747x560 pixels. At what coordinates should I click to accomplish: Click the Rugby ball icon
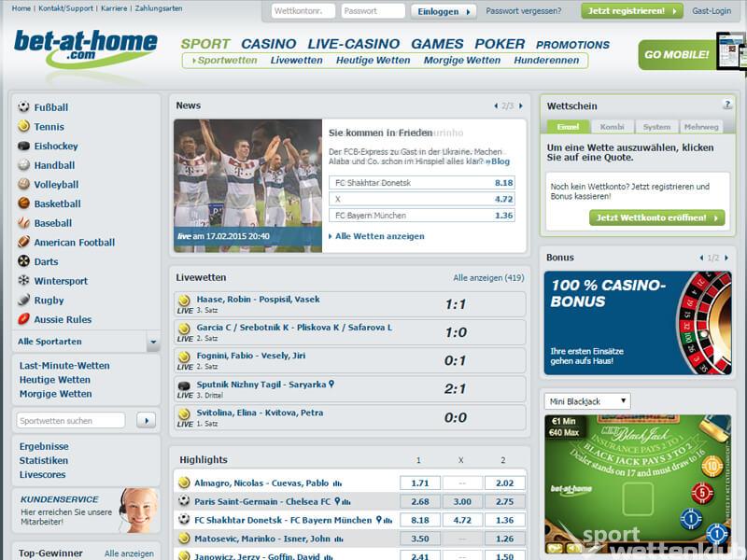point(23,300)
